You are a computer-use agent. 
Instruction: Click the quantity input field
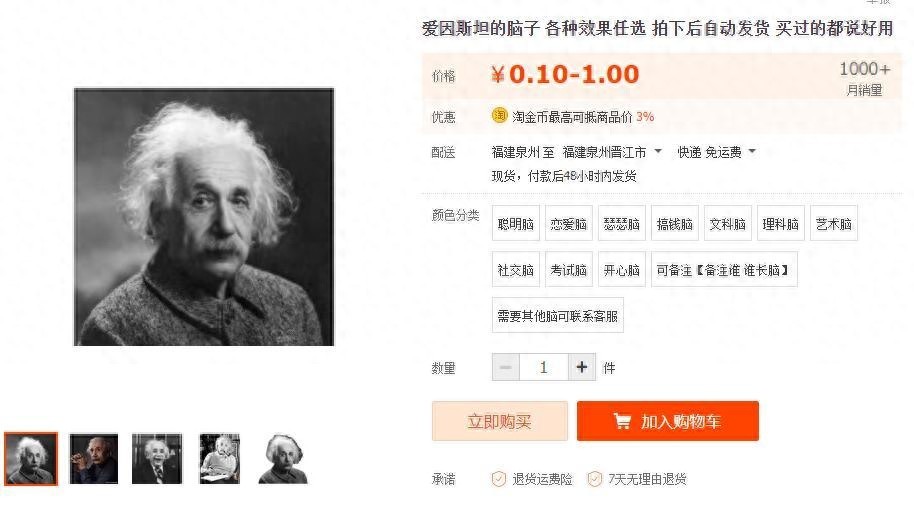pos(544,367)
